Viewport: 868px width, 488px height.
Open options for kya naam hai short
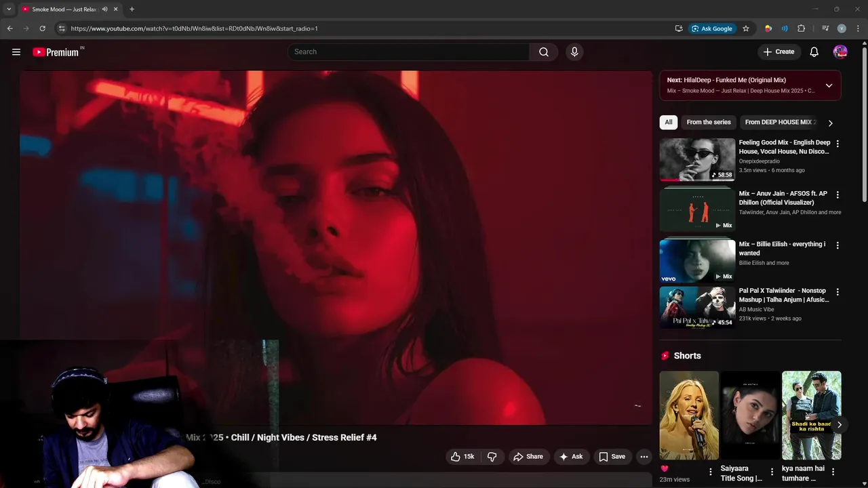(x=833, y=472)
